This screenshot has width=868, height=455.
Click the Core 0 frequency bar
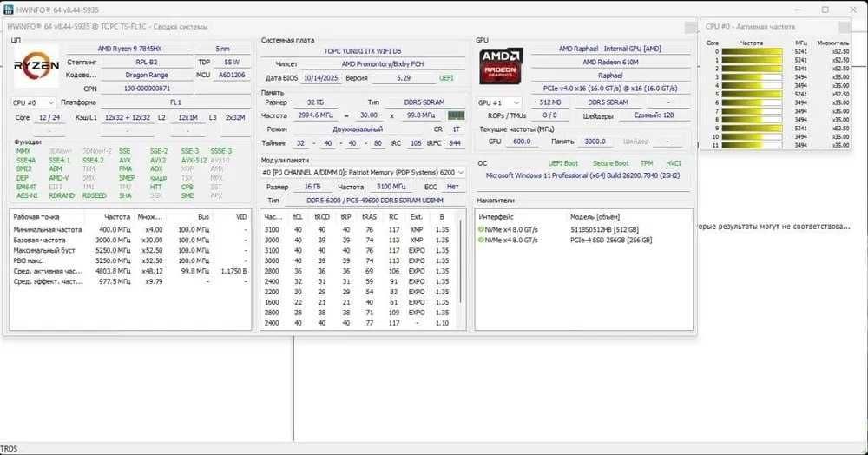752,51
